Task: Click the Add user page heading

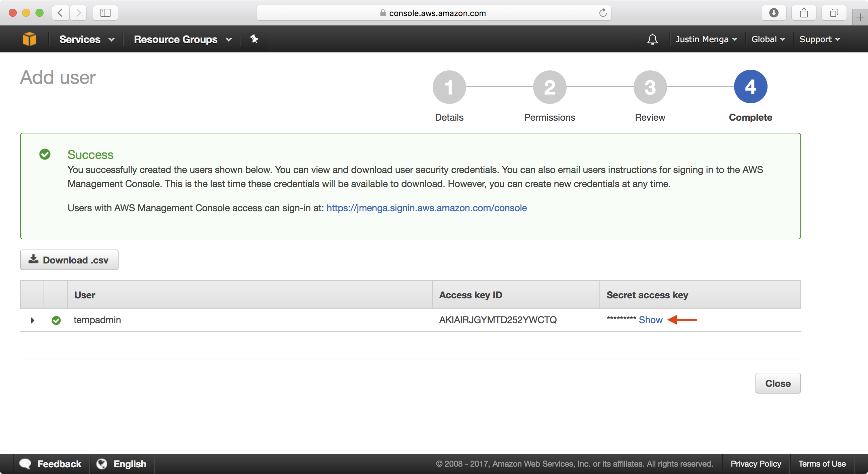Action: coord(58,77)
